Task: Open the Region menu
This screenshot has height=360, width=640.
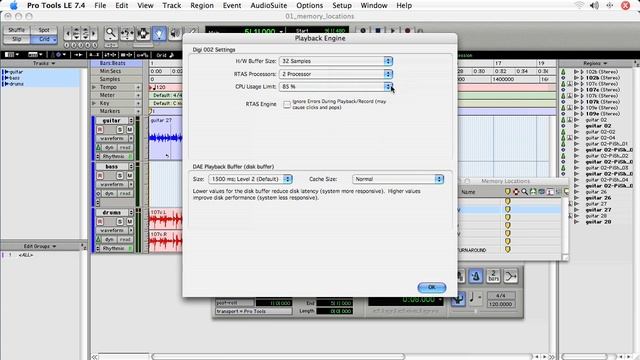Action: pyautogui.click(x=202, y=5)
